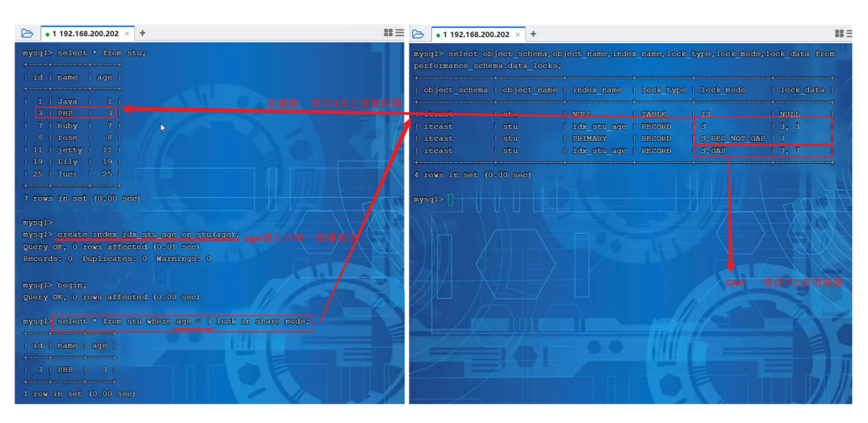This screenshot has height=423, width=868.
Task: Click the '4 rows in set (0.00 sec)' line
Action: tap(472, 175)
